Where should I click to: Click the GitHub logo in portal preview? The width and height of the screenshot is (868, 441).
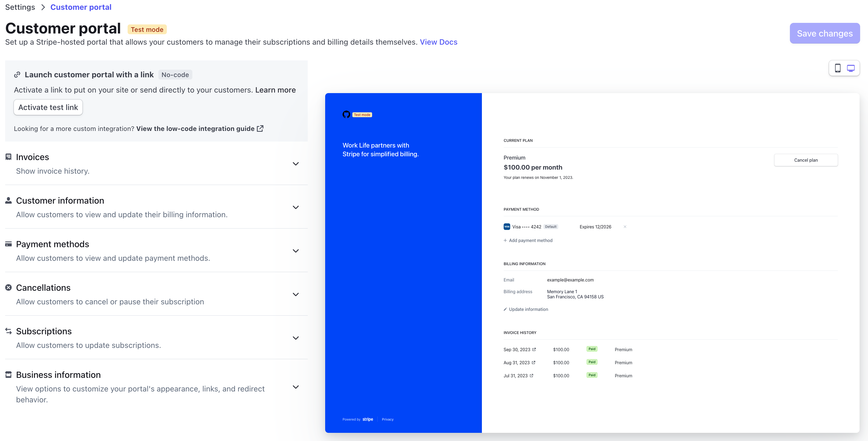(346, 115)
